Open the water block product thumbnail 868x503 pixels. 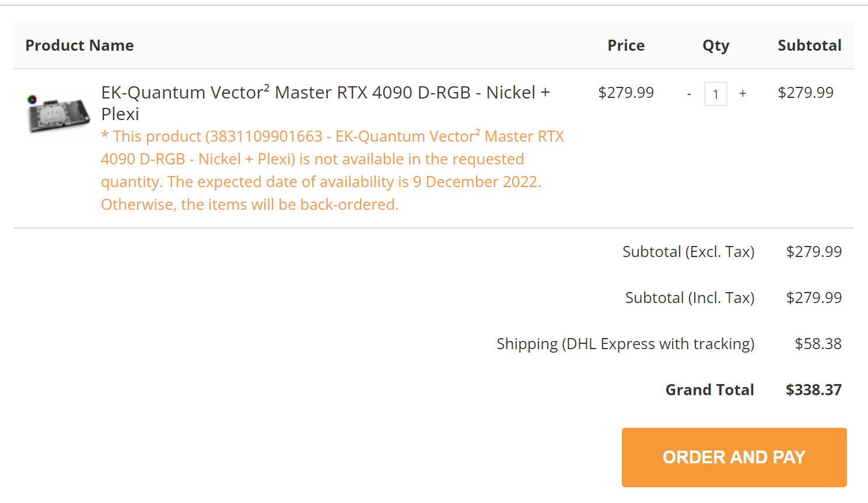(60, 114)
